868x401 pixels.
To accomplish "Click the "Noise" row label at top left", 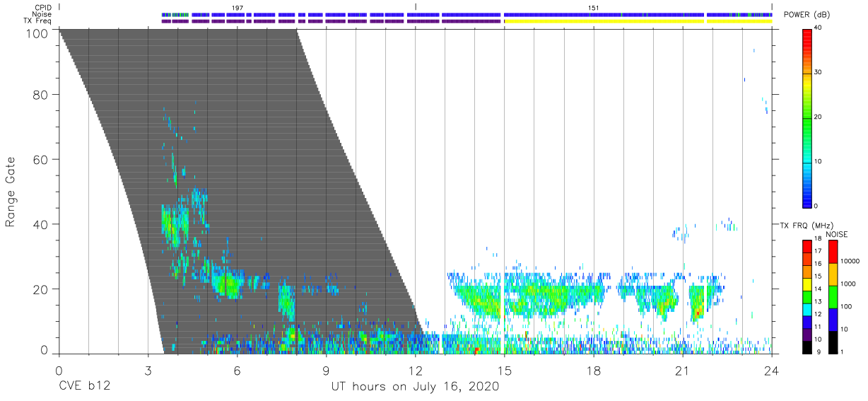I will (x=42, y=14).
